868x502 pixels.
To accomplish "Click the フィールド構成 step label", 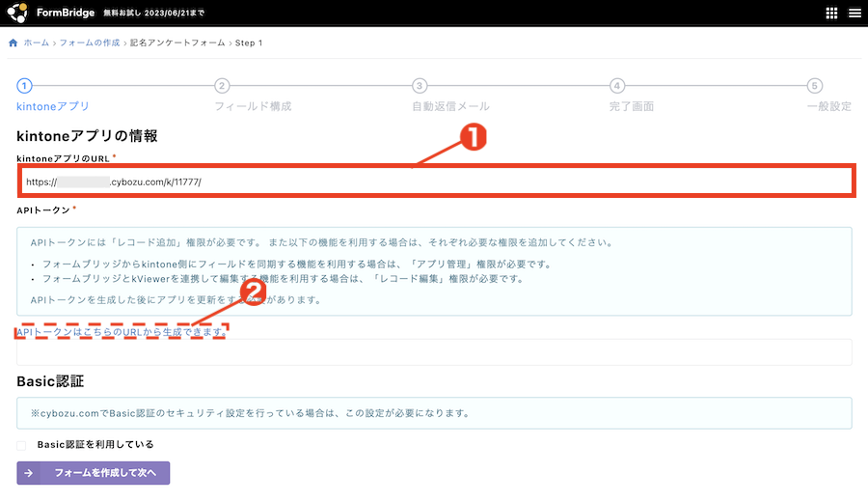I will coord(253,106).
